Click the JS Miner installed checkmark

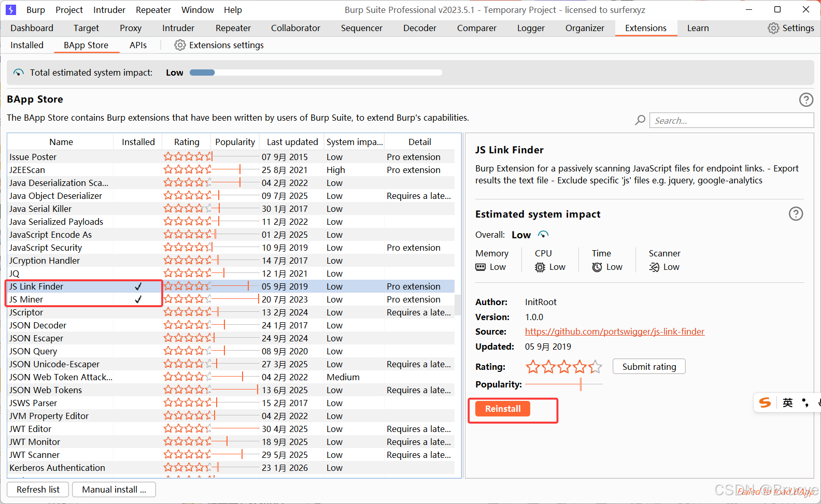(x=138, y=299)
